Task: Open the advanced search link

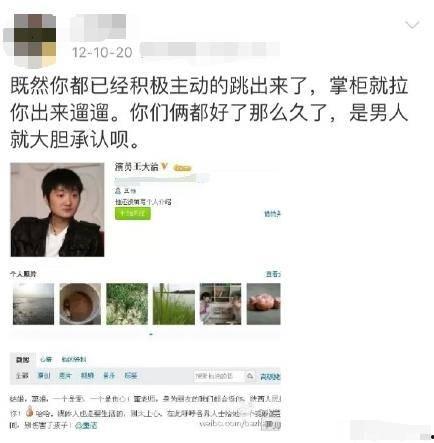Action: pos(270,377)
